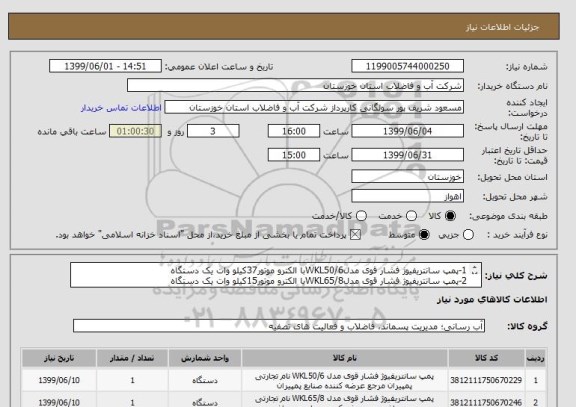Toggle the اسناد خزانه اسلامی payment checkbox
576x407 pixels.
(355, 235)
